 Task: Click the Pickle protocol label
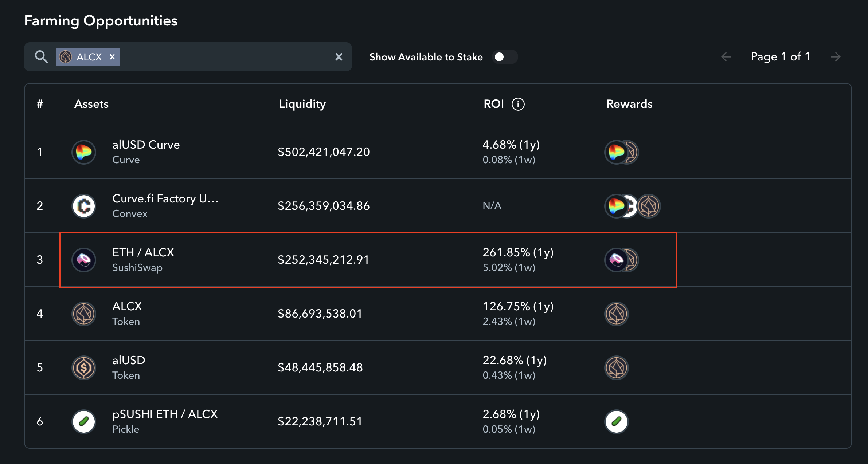click(x=126, y=429)
